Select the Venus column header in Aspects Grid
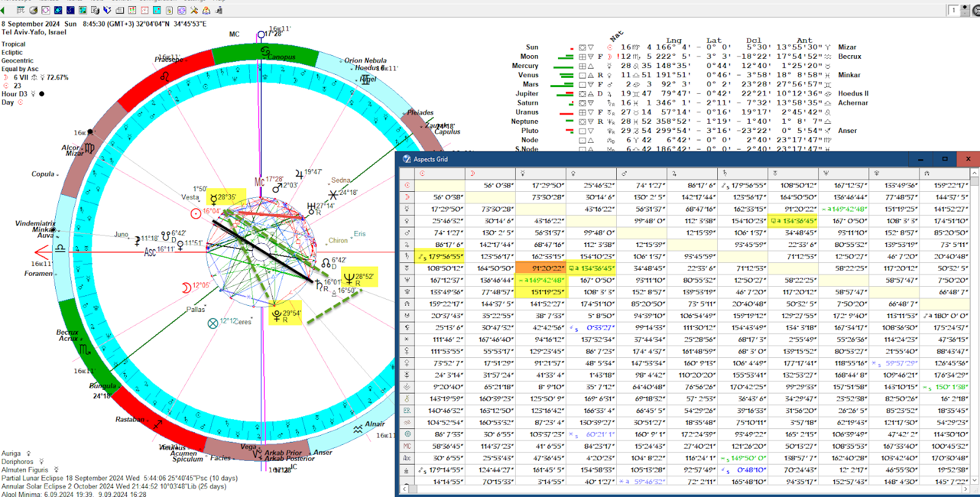 point(591,173)
